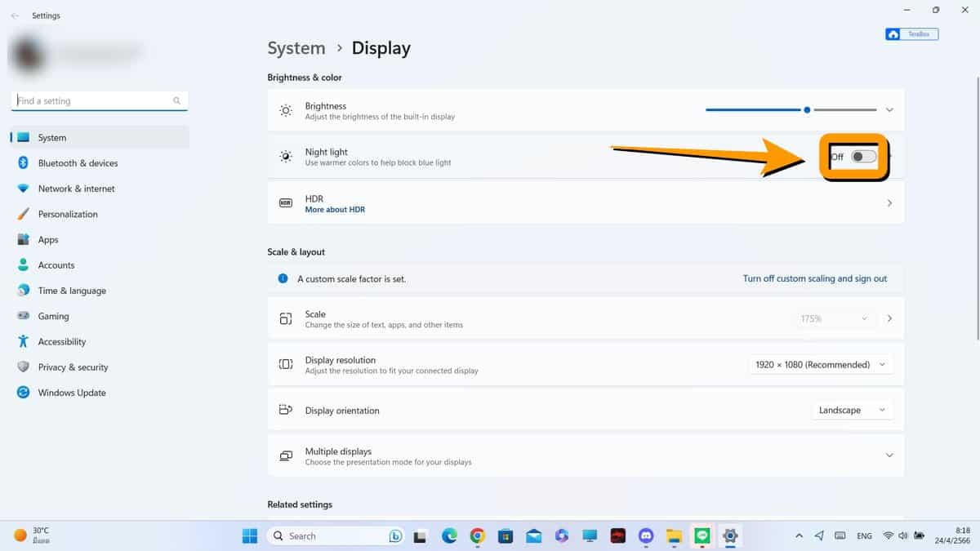Expand hidden icons in the system tray
Screen dimensions: 980x551
point(799,535)
